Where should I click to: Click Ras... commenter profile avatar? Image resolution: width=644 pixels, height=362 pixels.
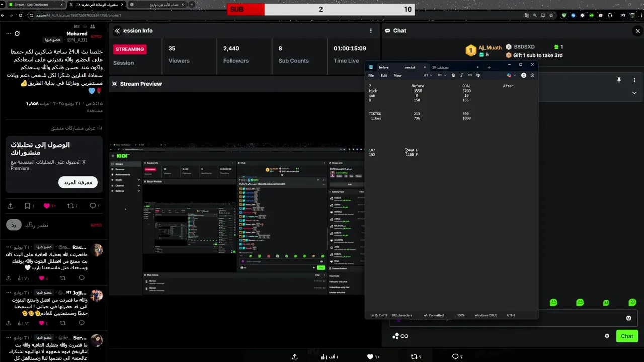(97, 250)
